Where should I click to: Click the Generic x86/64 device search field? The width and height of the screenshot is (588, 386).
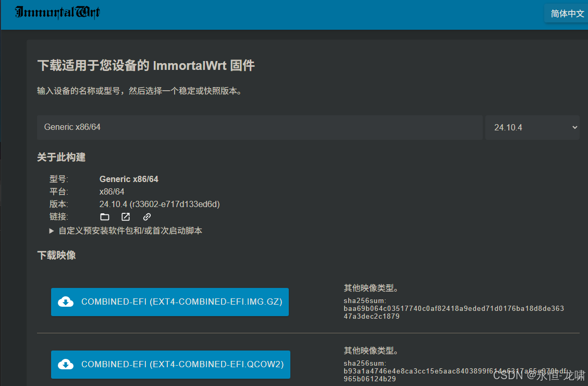pyautogui.click(x=260, y=127)
